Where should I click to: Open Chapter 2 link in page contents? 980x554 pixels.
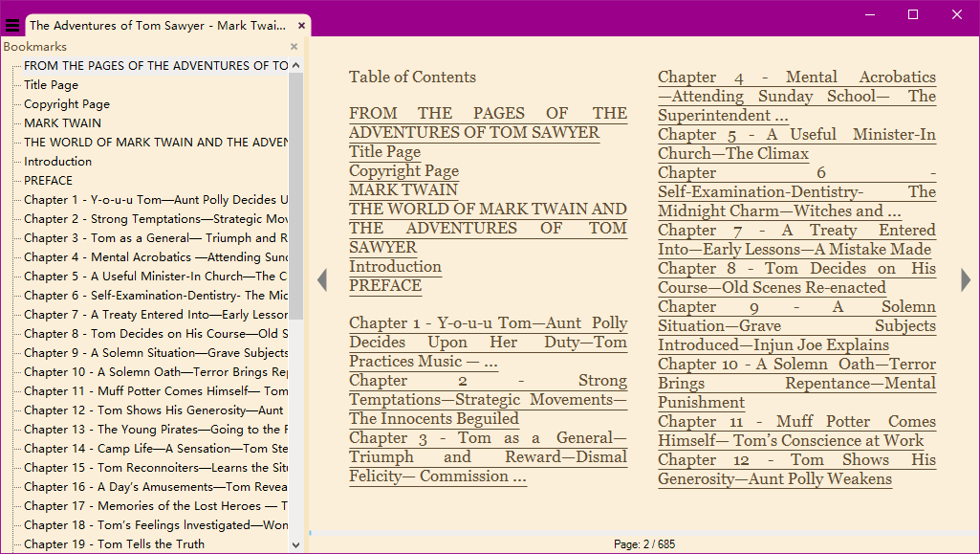pyautogui.click(x=489, y=400)
